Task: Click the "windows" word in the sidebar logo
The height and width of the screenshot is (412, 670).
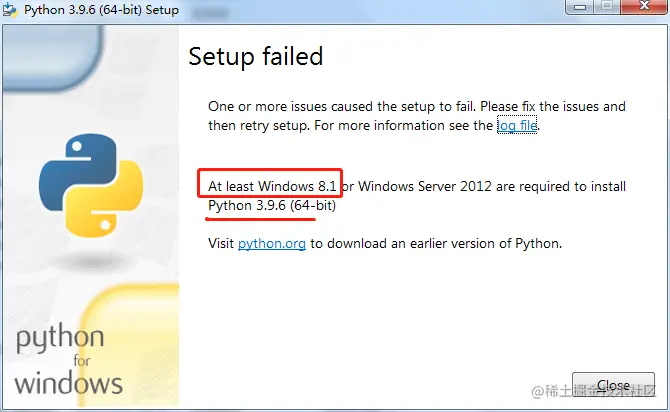Action: [68, 383]
